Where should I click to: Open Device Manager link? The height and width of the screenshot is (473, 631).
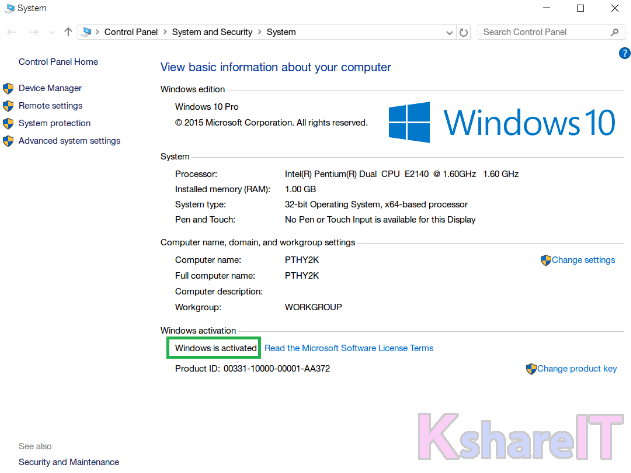(50, 88)
